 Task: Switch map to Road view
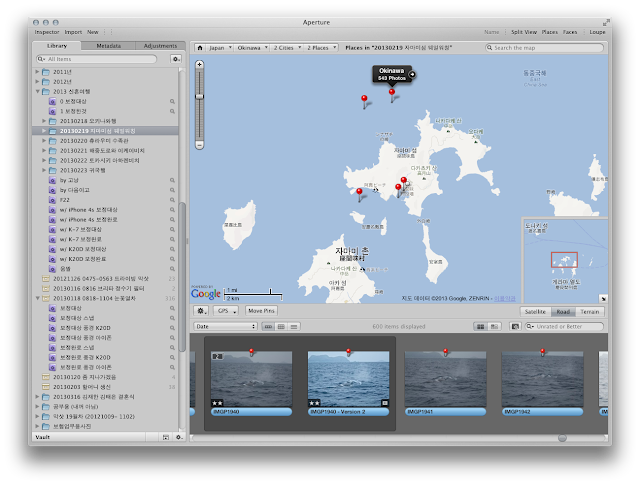point(563,312)
